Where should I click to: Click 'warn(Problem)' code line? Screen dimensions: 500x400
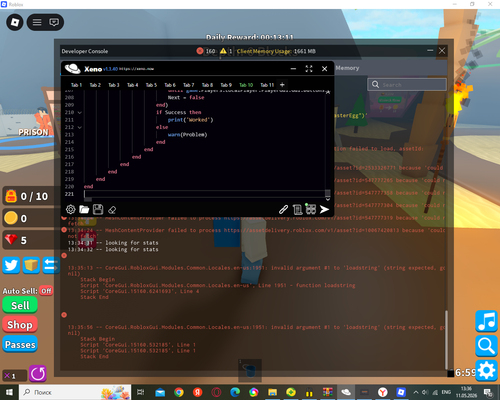pyautogui.click(x=187, y=135)
